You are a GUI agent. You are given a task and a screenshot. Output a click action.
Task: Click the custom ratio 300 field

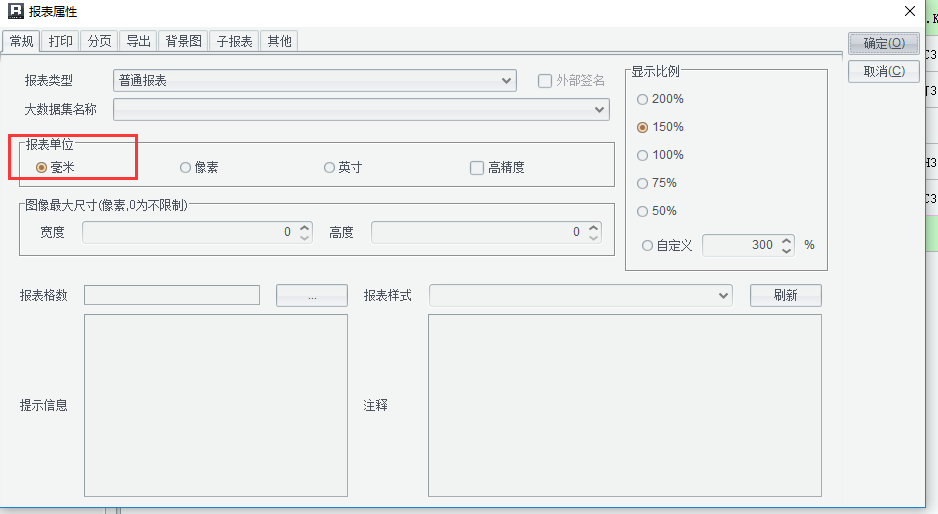tap(741, 245)
